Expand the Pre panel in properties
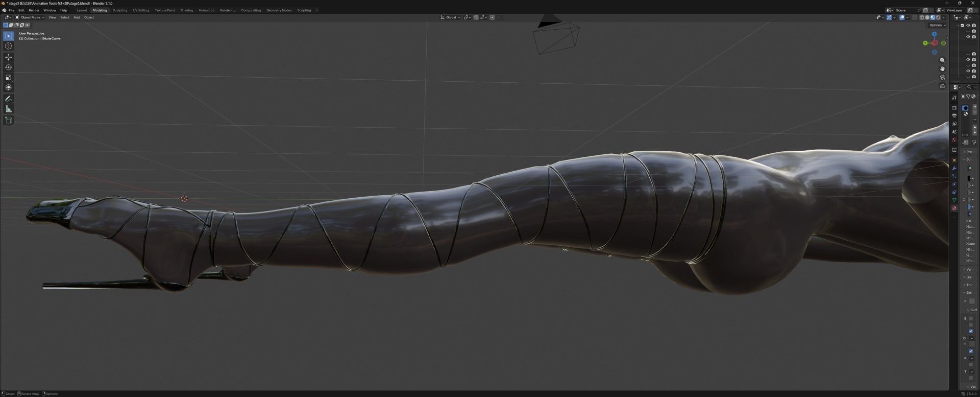980x397 pixels. tap(969, 152)
